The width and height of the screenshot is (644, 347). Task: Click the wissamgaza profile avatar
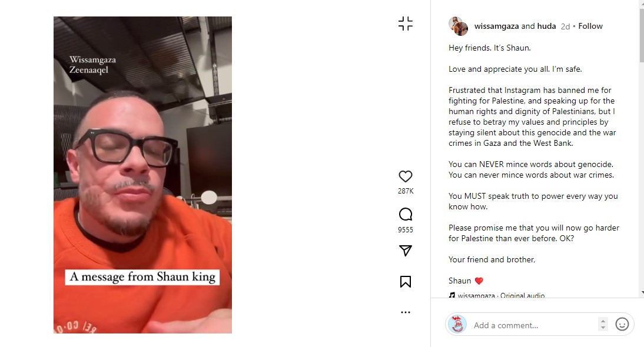tap(459, 26)
